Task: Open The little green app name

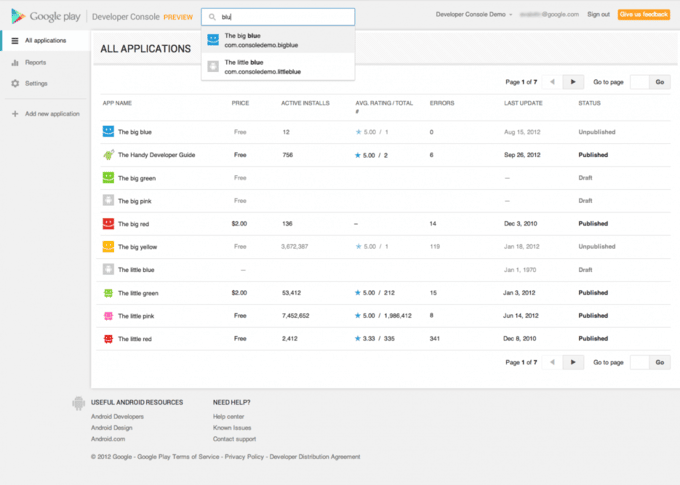Action: point(138,293)
